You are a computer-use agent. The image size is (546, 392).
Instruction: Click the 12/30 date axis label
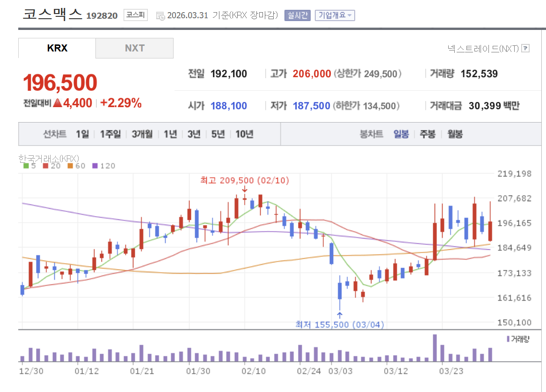(x=31, y=371)
